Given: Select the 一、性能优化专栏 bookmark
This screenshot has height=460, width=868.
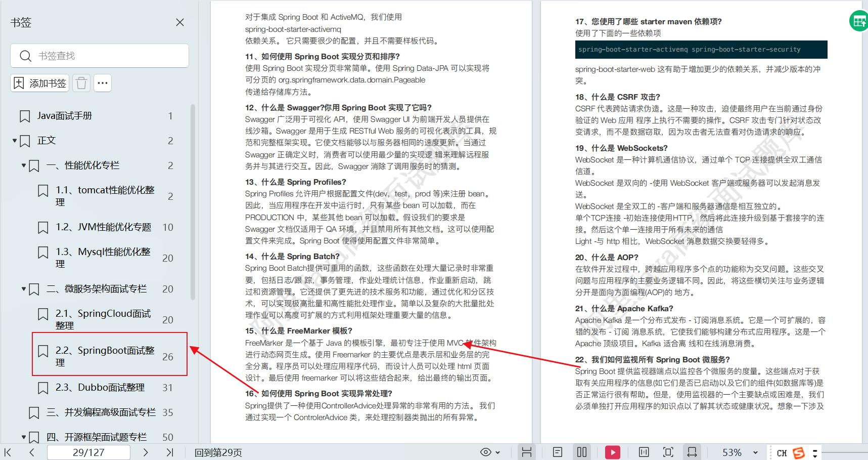Looking at the screenshot, I should point(83,165).
